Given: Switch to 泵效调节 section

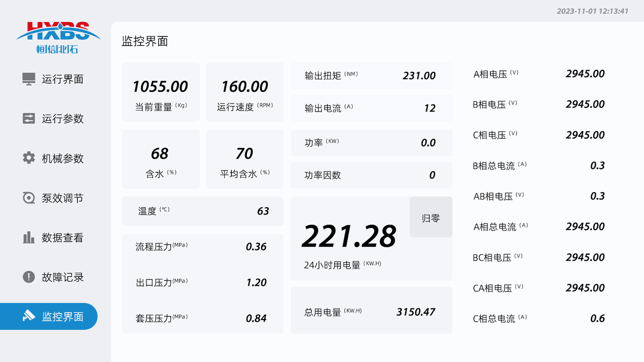Looking at the screenshot, I should [62, 198].
